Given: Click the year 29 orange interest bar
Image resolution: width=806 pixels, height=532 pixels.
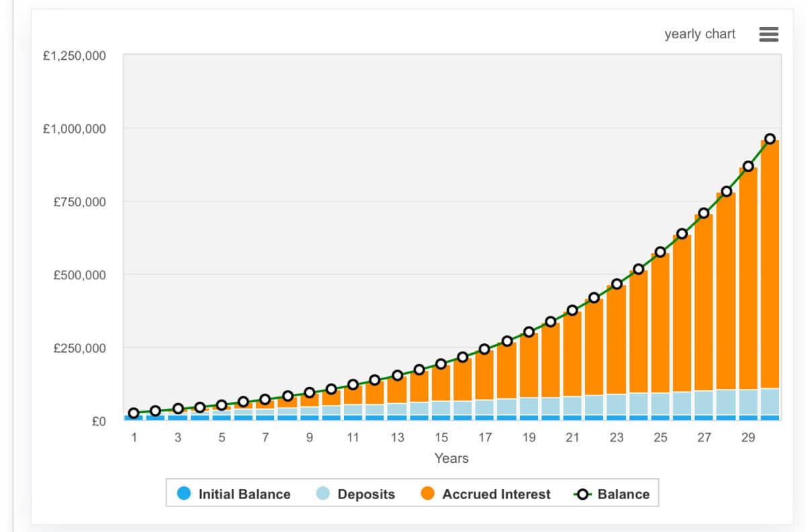Looking at the screenshot, I should click(x=748, y=282).
